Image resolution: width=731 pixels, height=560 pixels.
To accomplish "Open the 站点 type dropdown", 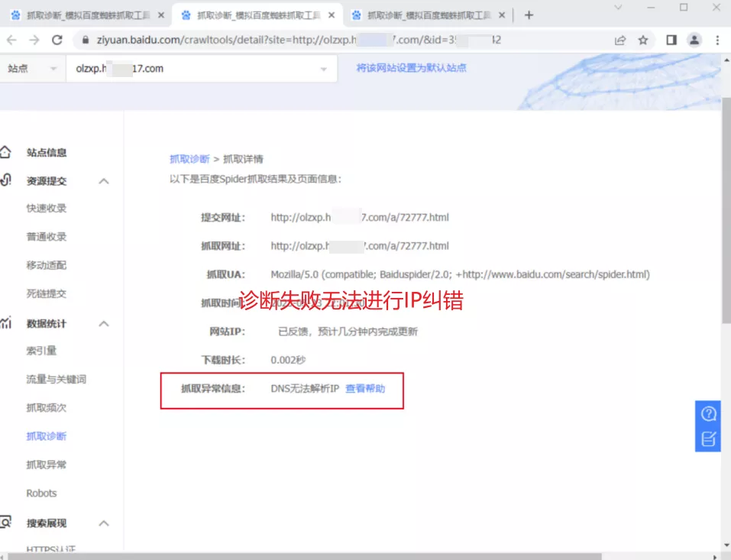I will click(x=32, y=69).
